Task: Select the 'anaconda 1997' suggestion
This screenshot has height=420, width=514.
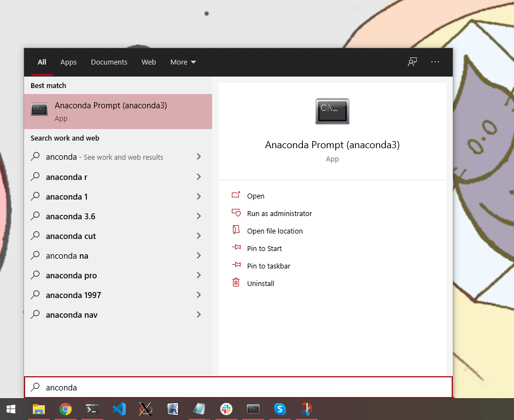Action: [118, 295]
